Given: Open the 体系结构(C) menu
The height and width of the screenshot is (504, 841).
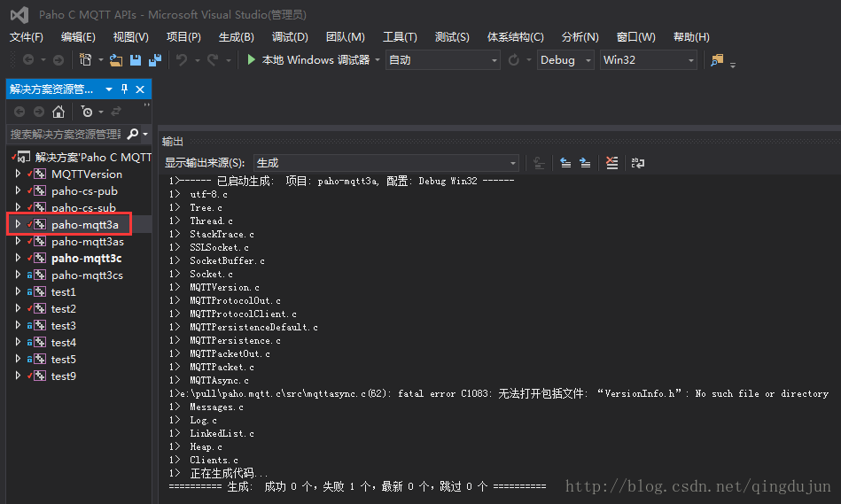Looking at the screenshot, I should pos(515,37).
